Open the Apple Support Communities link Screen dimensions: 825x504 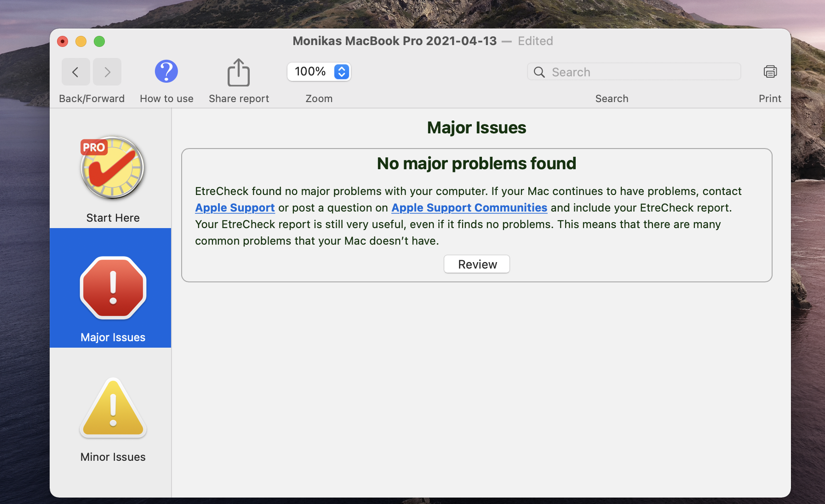point(469,208)
